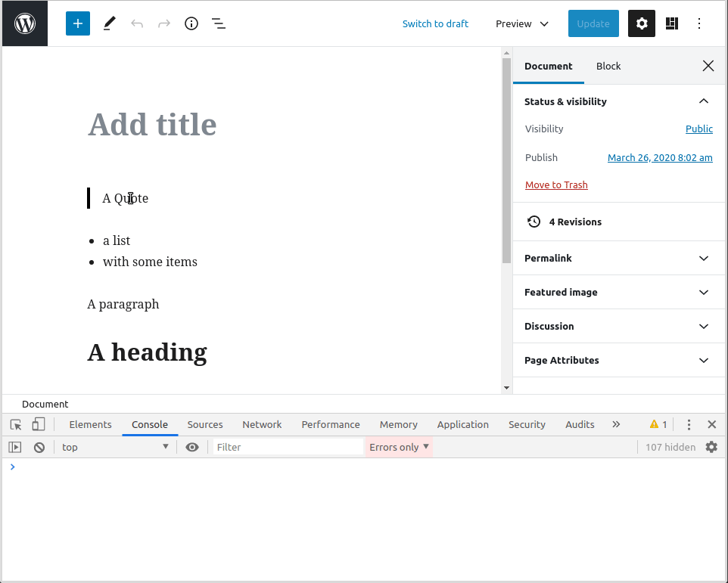
Task: Click the WordPress logo icon
Action: (25, 23)
